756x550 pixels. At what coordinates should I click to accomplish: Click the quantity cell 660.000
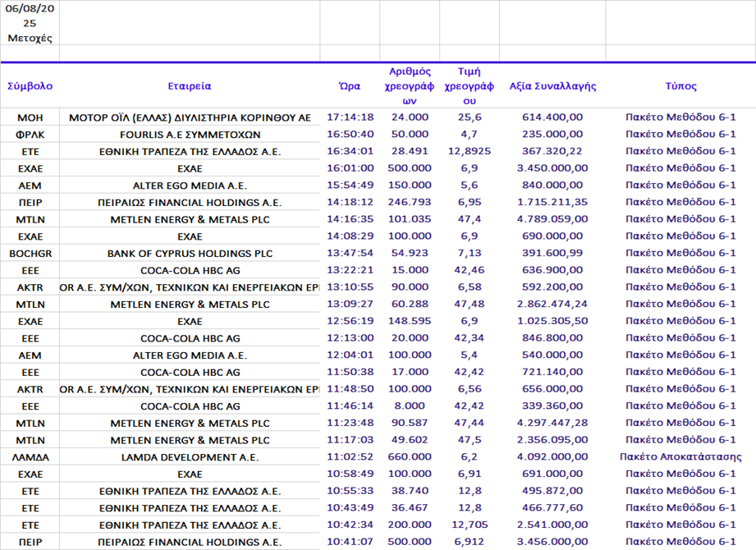pyautogui.click(x=409, y=456)
